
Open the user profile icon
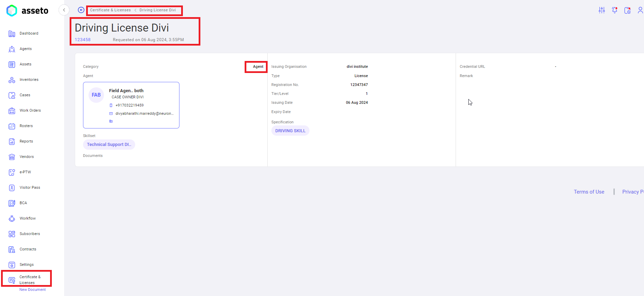tap(640, 10)
